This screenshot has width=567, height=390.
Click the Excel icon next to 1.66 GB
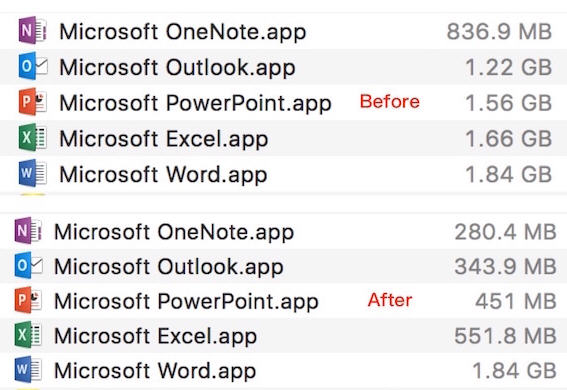(x=33, y=137)
